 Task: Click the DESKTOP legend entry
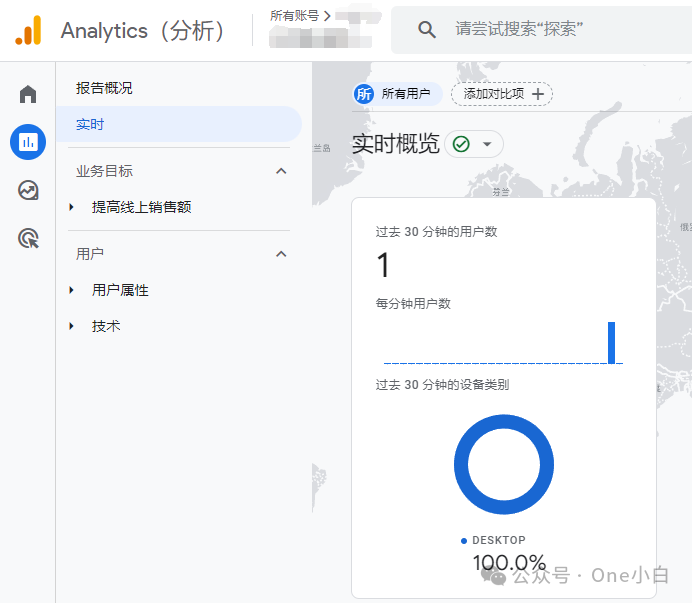[493, 540]
